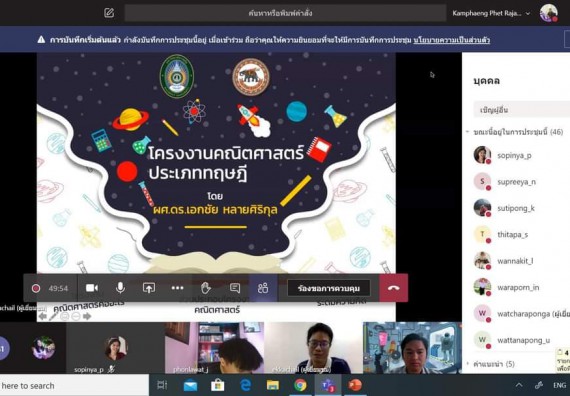This screenshot has height=396, width=570.
Task: Click the Thai search or command box
Action: [285, 13]
